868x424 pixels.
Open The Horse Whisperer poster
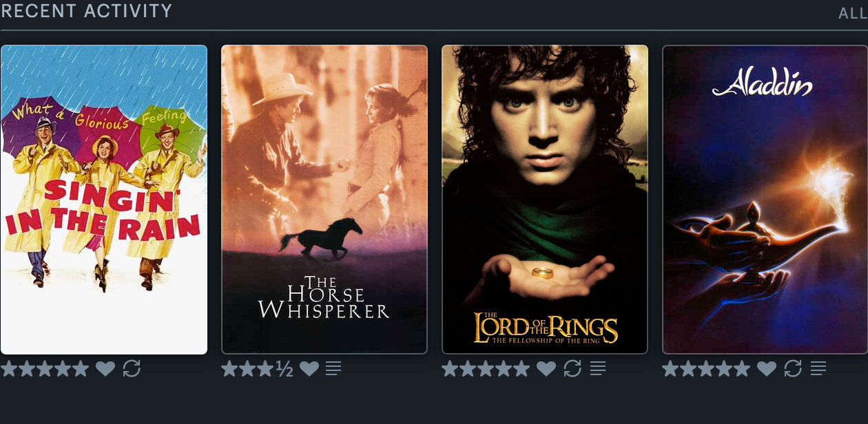[x=324, y=200]
